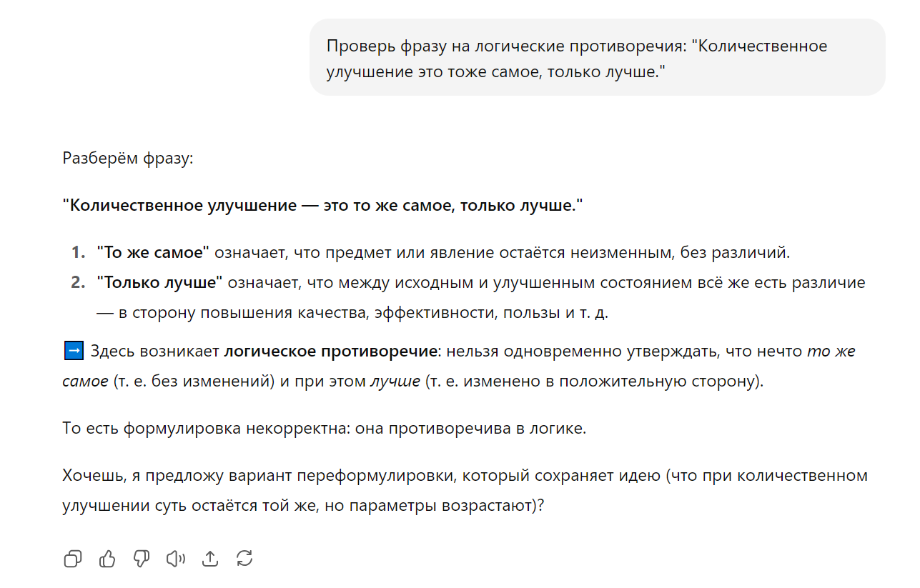The image size is (920, 588).
Task: Click the italic word "лучше" in the explanation
Action: click(395, 381)
